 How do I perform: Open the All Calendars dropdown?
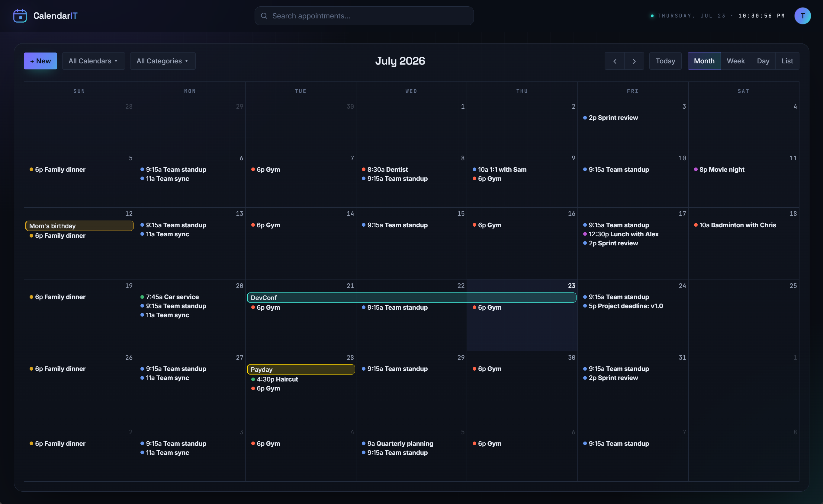click(x=94, y=61)
